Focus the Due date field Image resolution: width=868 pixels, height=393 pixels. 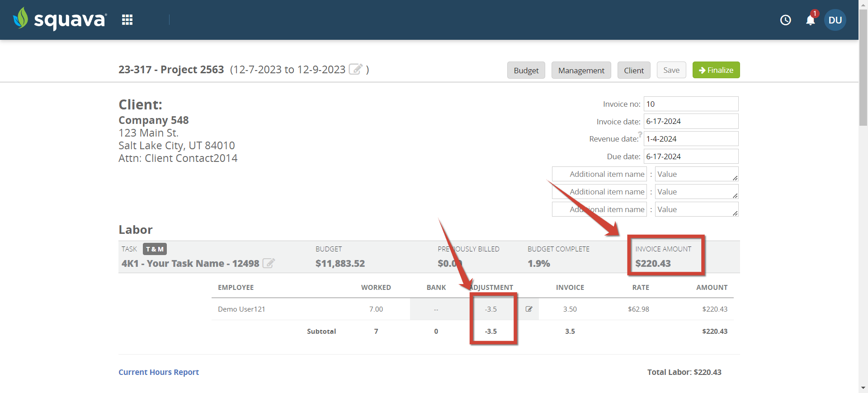(691, 156)
